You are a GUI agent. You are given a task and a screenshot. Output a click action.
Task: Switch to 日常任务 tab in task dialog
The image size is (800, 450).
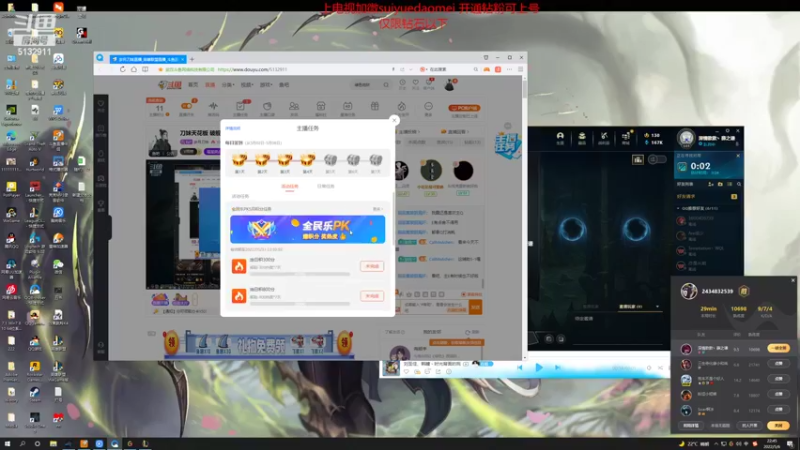tap(326, 186)
